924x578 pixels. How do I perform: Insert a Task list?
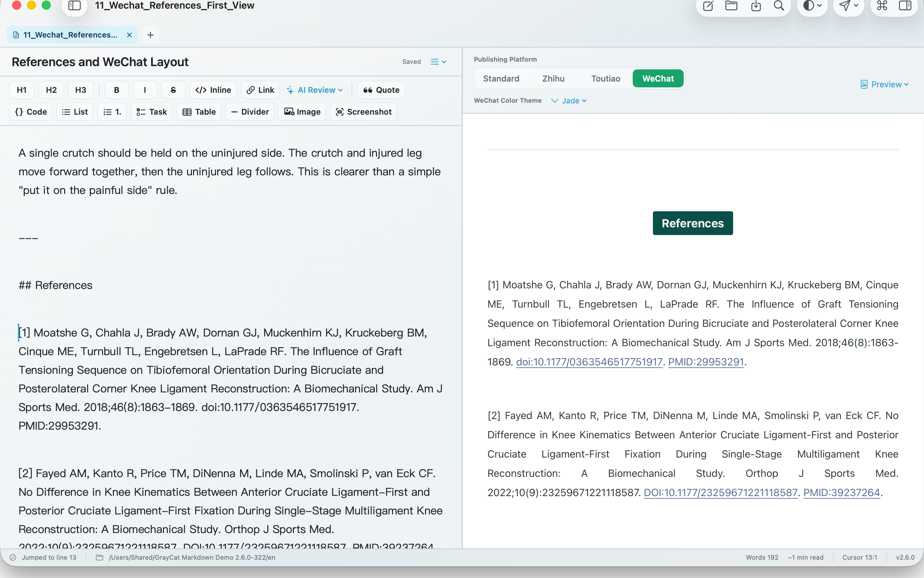click(151, 112)
